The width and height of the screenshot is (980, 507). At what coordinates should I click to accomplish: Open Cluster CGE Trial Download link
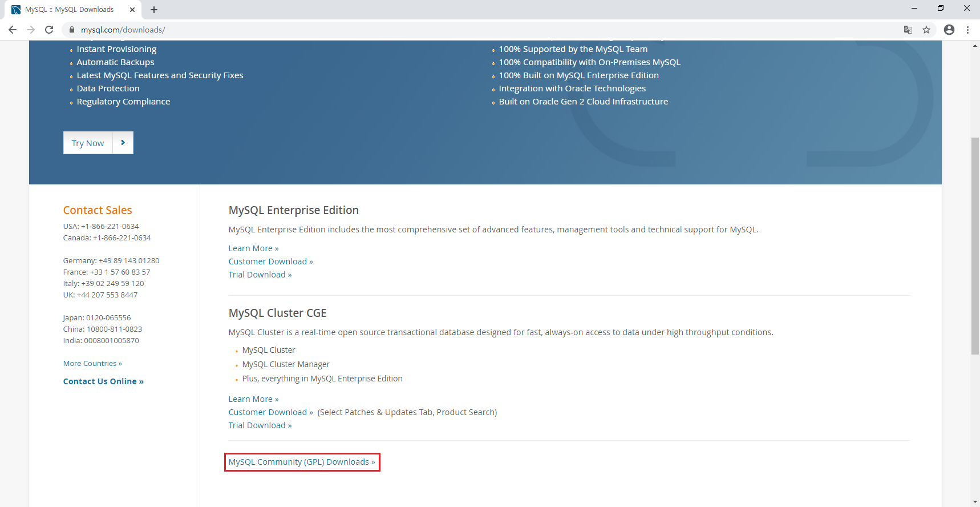pyautogui.click(x=260, y=425)
